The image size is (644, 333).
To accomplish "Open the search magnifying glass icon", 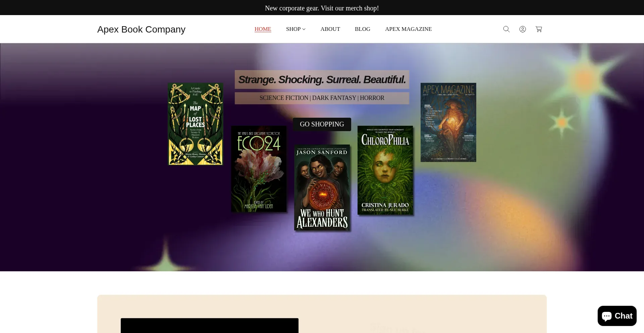I will [x=506, y=29].
